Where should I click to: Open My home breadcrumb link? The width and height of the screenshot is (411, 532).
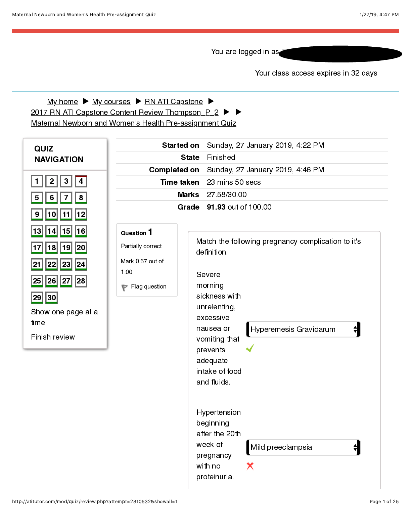coord(62,102)
